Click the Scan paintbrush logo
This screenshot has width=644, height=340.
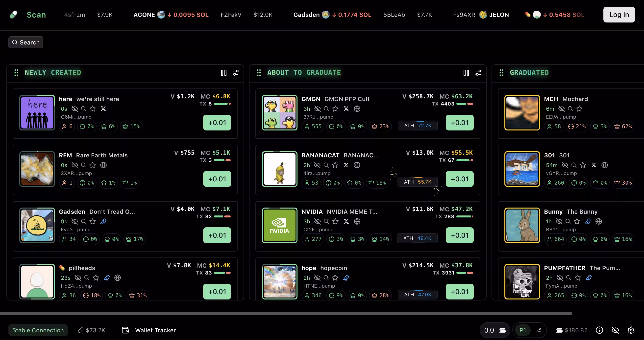[14, 15]
